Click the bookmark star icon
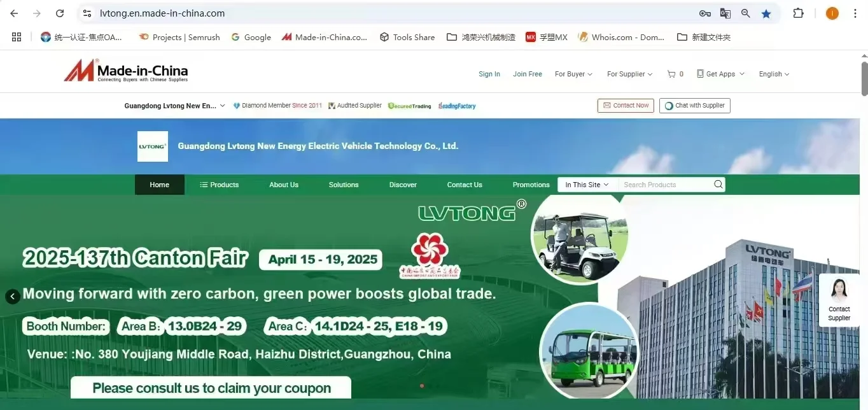This screenshot has width=868, height=410. pyautogui.click(x=766, y=13)
